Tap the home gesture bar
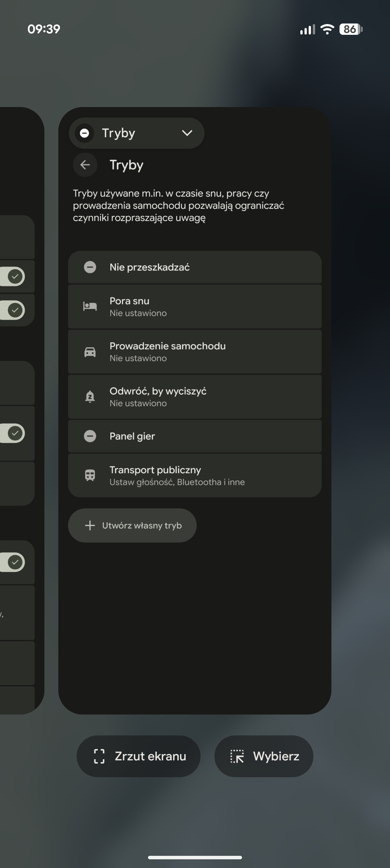This screenshot has height=868, width=390. [x=195, y=858]
